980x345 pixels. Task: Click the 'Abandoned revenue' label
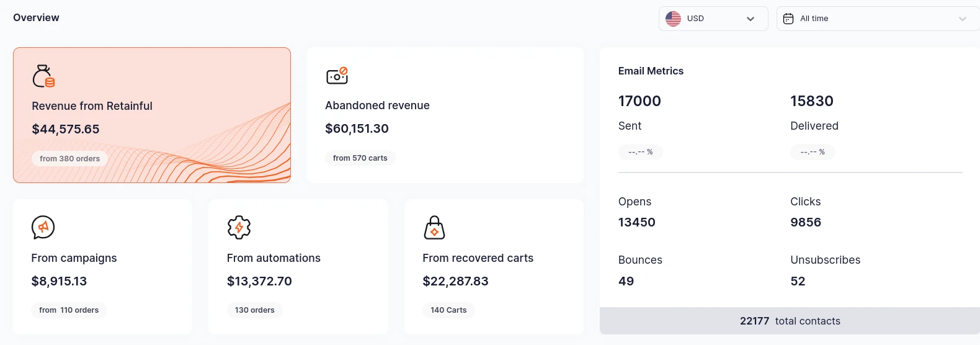click(x=377, y=105)
